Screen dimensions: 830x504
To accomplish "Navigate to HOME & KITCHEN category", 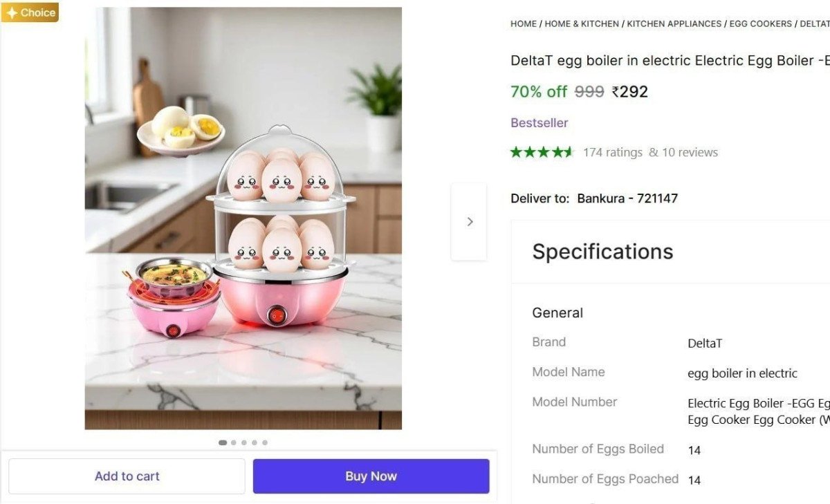I will [581, 24].
